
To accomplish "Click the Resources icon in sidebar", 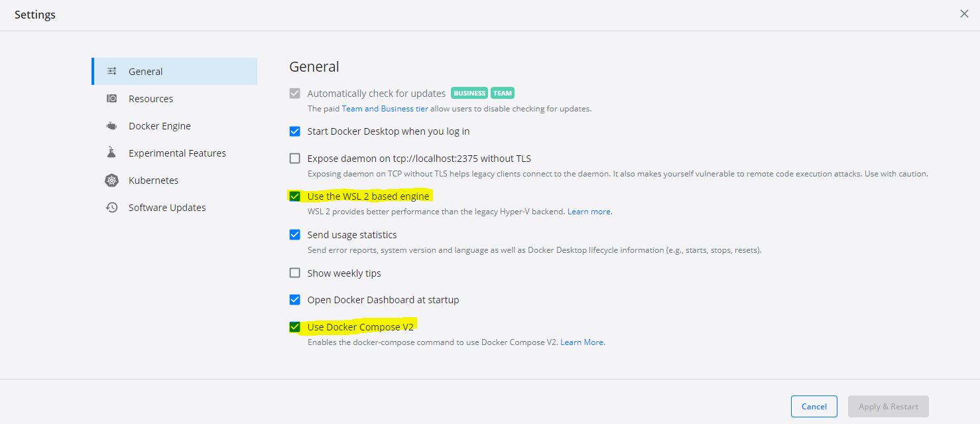I will (111, 98).
